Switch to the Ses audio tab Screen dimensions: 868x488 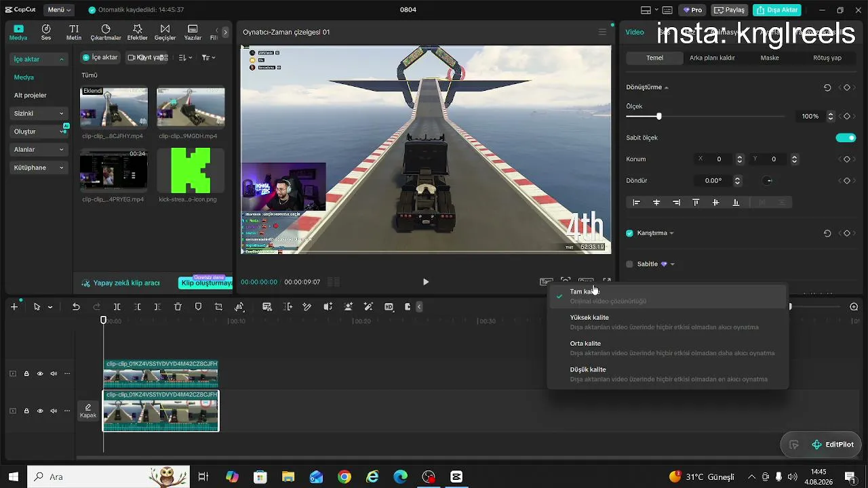coord(46,33)
